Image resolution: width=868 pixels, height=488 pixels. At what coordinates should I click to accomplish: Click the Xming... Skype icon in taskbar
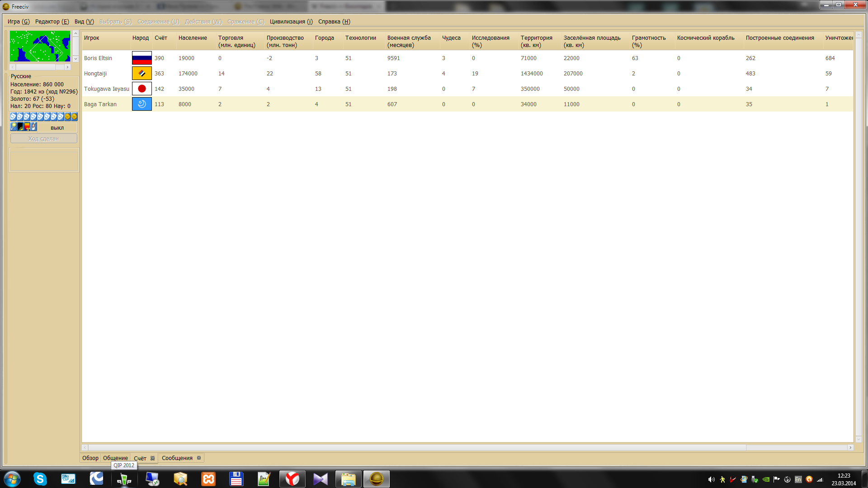[x=40, y=479]
